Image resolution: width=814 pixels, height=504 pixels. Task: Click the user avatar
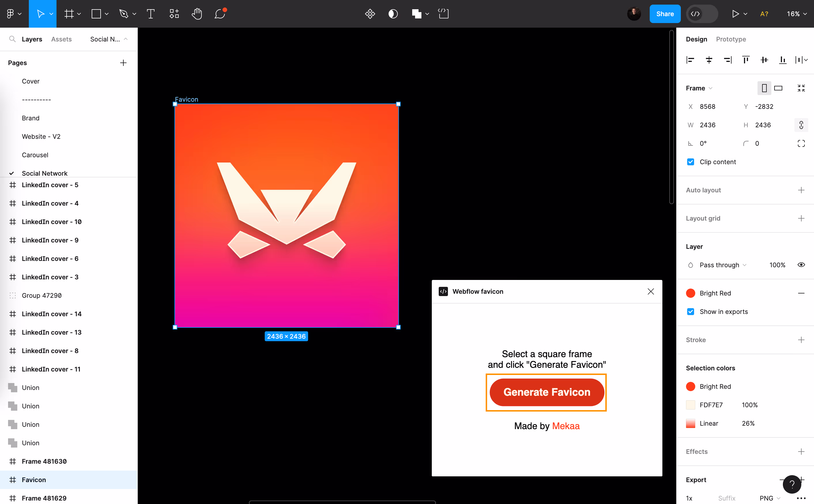[634, 14]
